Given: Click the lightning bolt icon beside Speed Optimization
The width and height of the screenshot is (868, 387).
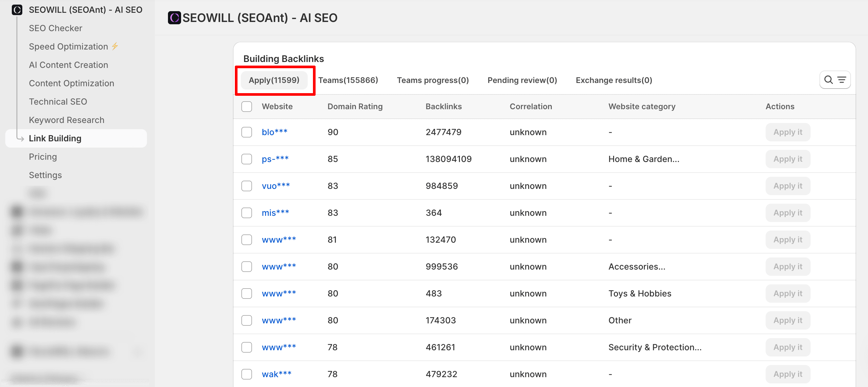Looking at the screenshot, I should [x=115, y=46].
